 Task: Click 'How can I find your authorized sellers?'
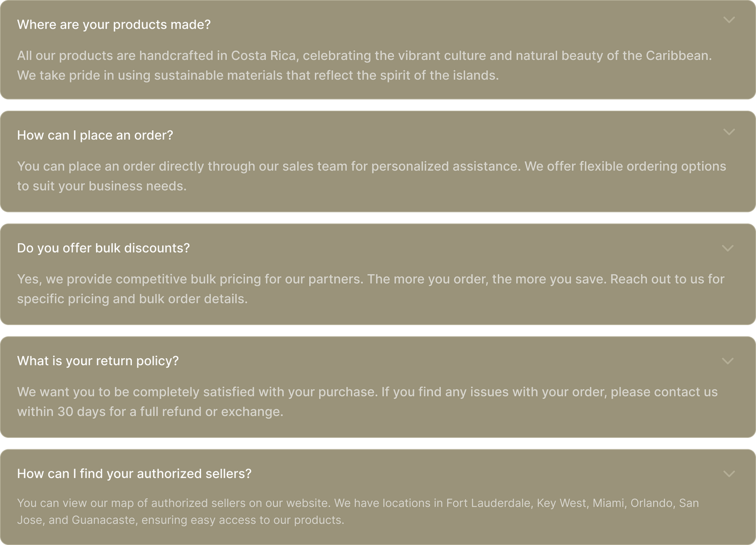click(134, 474)
